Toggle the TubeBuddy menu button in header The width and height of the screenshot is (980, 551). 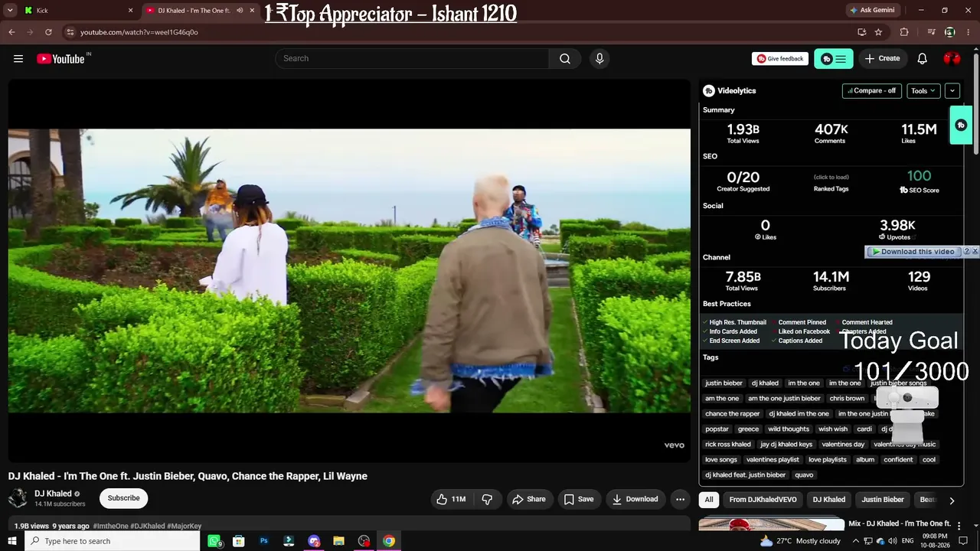(x=834, y=59)
